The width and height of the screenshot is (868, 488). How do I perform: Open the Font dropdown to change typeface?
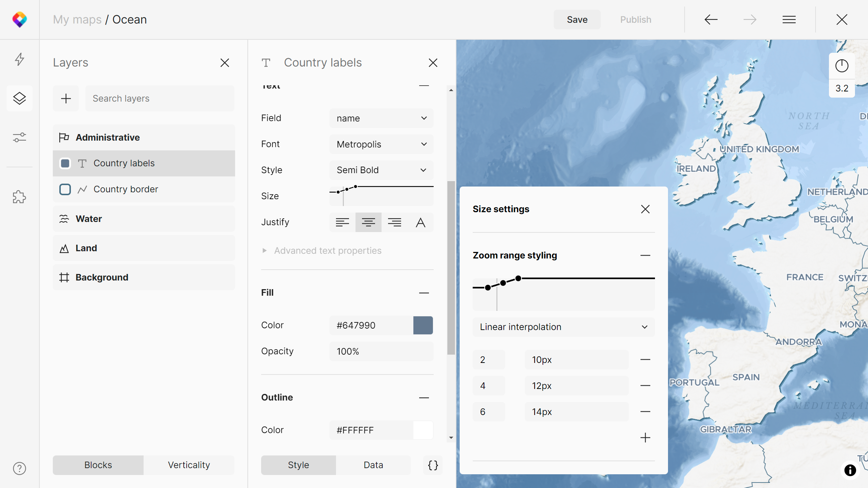pos(382,144)
